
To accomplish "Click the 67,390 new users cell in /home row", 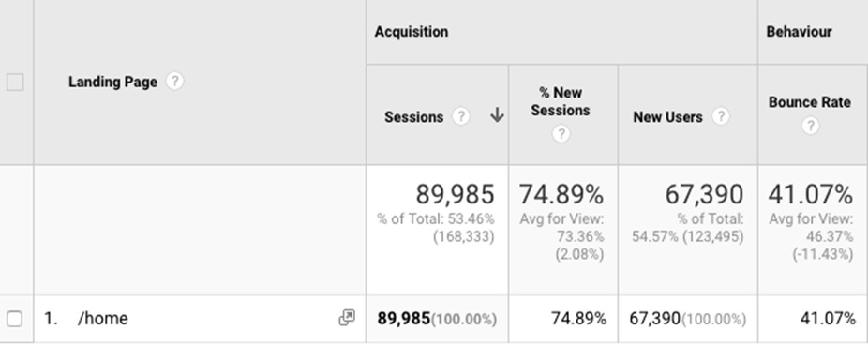I will tap(655, 318).
